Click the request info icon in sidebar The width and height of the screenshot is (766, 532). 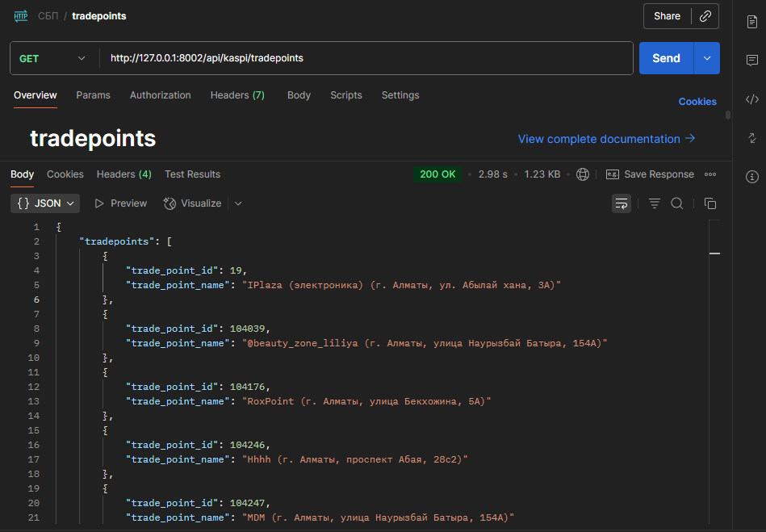click(751, 176)
